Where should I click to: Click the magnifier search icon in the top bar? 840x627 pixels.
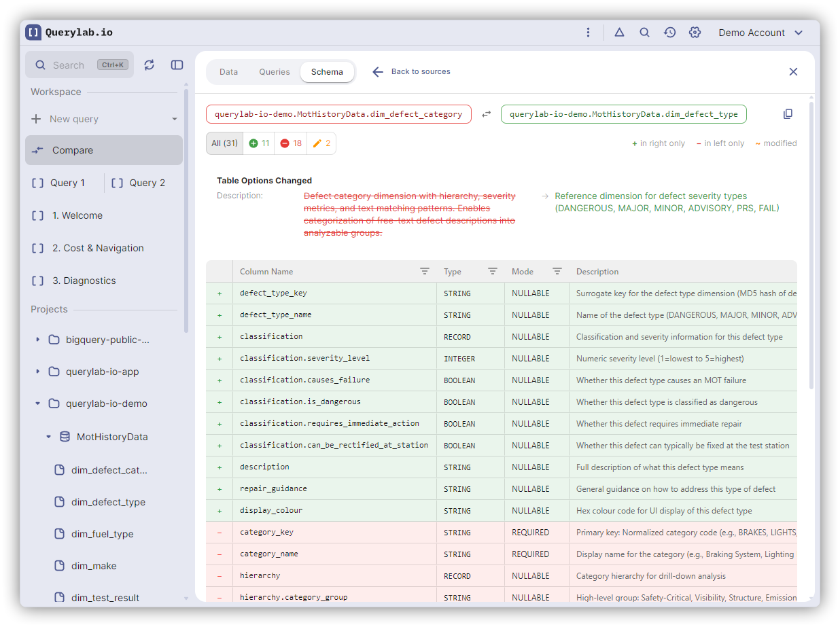644,33
